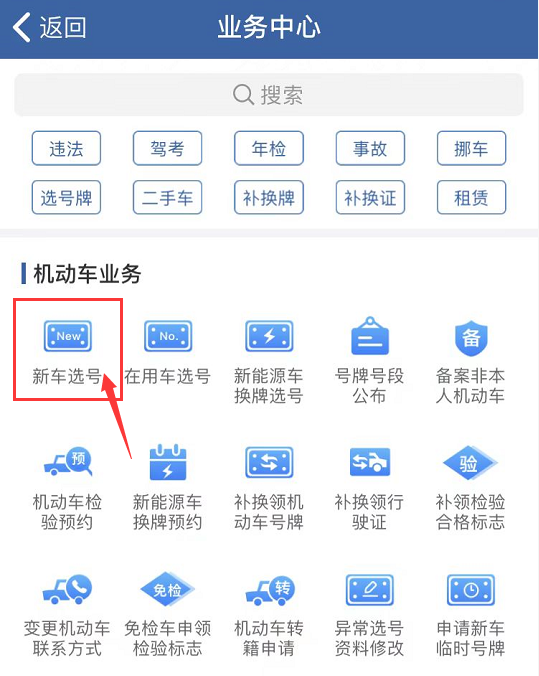Open the 机动车检验预约 truck icon
The width and height of the screenshot is (539, 676).
pos(68,462)
